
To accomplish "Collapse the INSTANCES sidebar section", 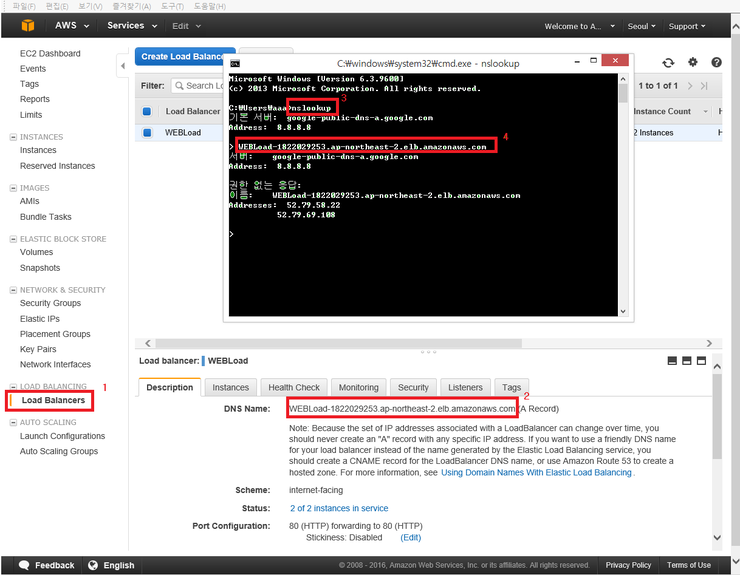I will [x=13, y=137].
